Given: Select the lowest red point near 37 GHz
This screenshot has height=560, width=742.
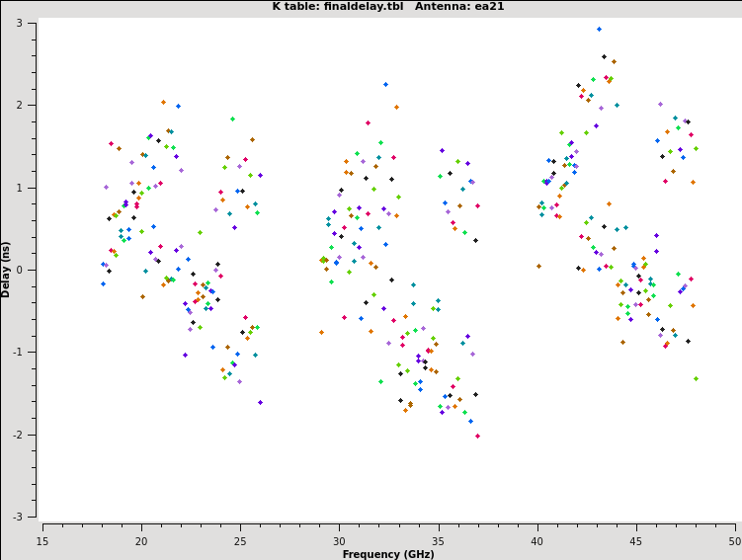Looking at the screenshot, I should [477, 436].
